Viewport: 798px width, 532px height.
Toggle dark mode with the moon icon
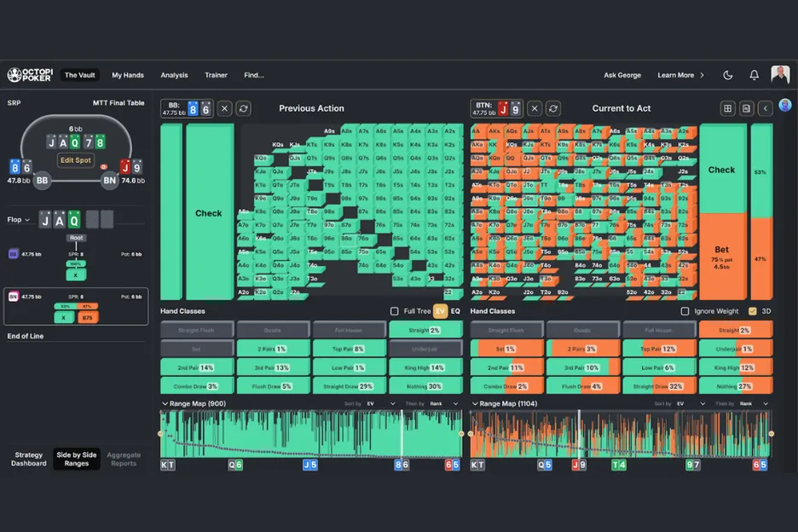click(x=728, y=75)
